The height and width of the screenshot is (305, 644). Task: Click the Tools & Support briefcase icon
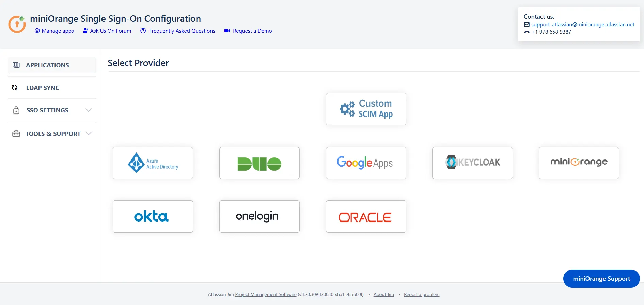tap(16, 134)
